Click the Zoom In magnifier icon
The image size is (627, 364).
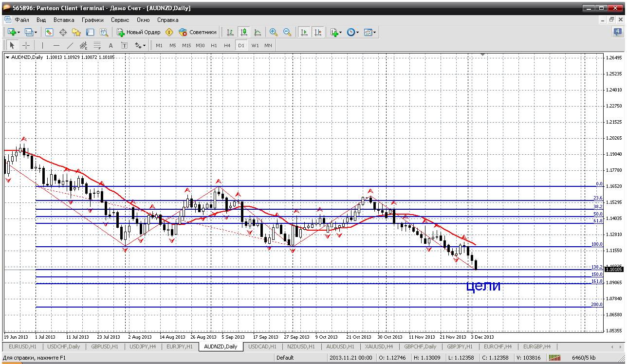click(x=274, y=32)
